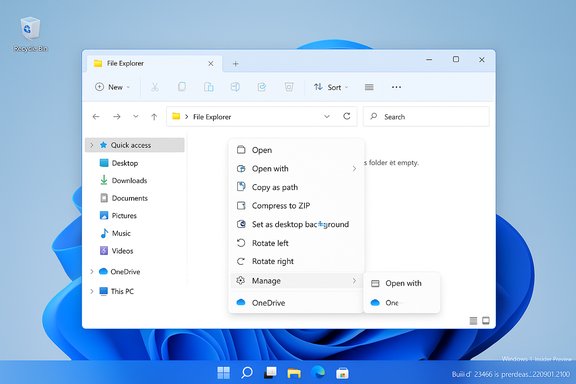Choose Copy as path
576x384 pixels.
pos(296,187)
